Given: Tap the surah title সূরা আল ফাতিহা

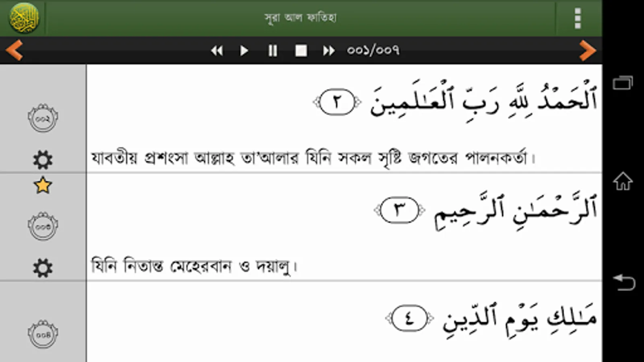Looking at the screenshot, I should [300, 18].
